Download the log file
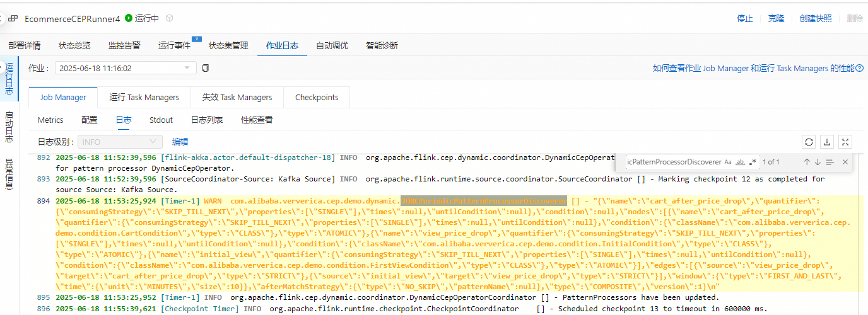Viewport: 868px width, 315px height. (x=828, y=142)
